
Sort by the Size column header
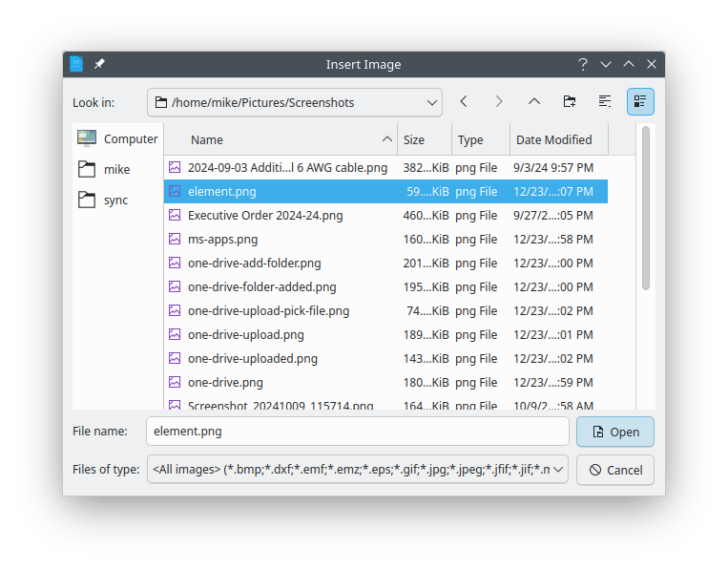coord(425,139)
